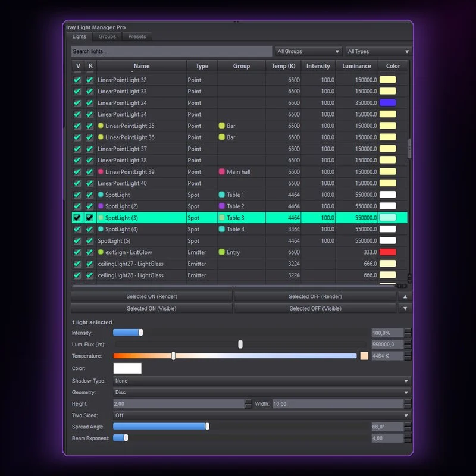Open the Geometry dropdown showing Disc
The height and width of the screenshot is (476, 476).
pyautogui.click(x=262, y=393)
